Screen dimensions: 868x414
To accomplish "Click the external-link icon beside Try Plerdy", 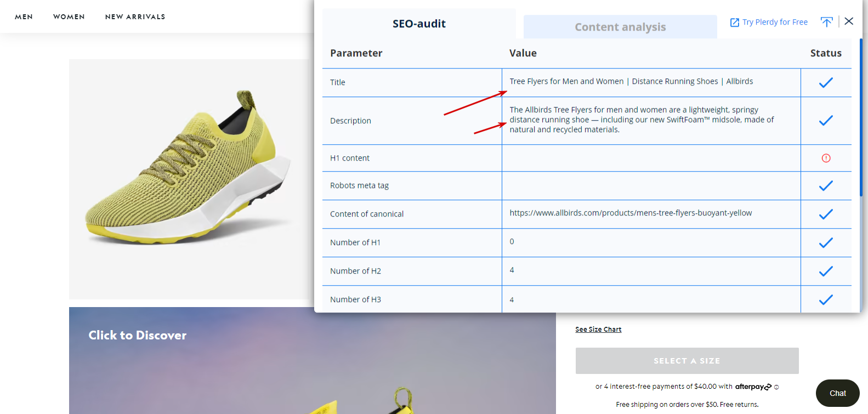I will pyautogui.click(x=735, y=22).
